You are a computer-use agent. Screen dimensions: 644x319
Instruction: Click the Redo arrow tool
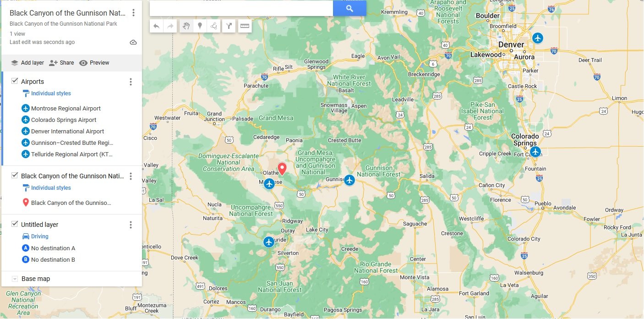tap(170, 26)
